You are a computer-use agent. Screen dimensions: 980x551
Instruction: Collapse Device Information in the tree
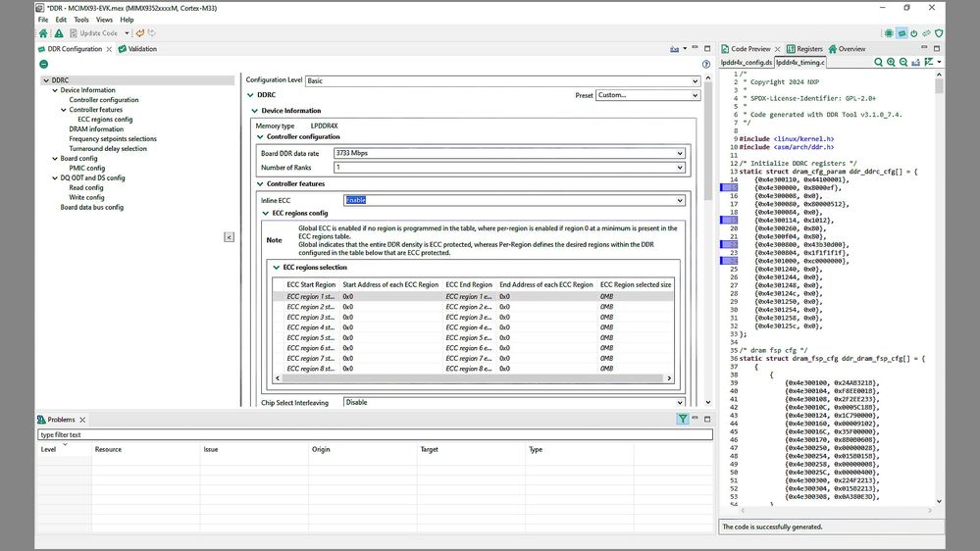[55, 90]
